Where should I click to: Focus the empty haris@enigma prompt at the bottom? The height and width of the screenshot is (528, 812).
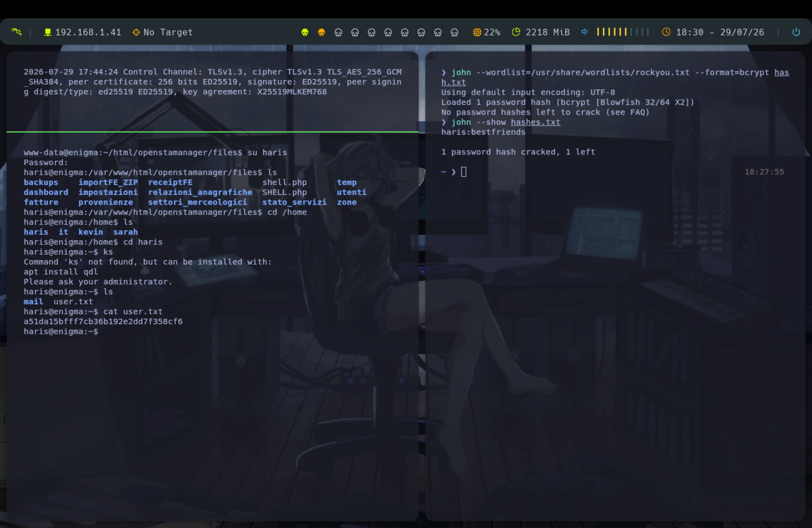tap(61, 332)
